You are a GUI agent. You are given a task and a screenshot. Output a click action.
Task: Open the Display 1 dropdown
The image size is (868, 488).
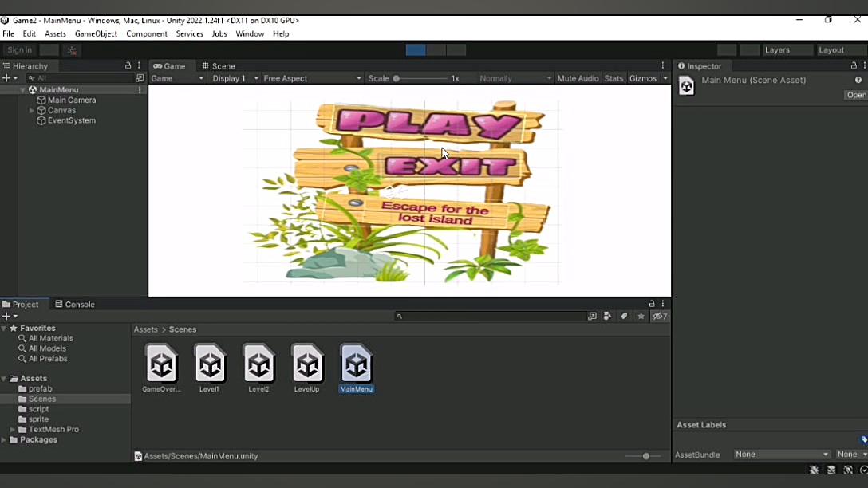coord(235,79)
